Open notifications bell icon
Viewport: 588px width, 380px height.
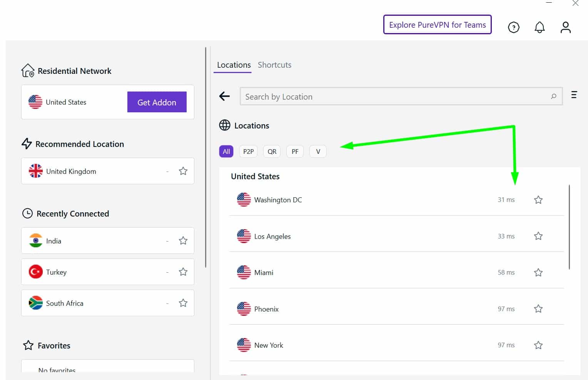pyautogui.click(x=540, y=27)
